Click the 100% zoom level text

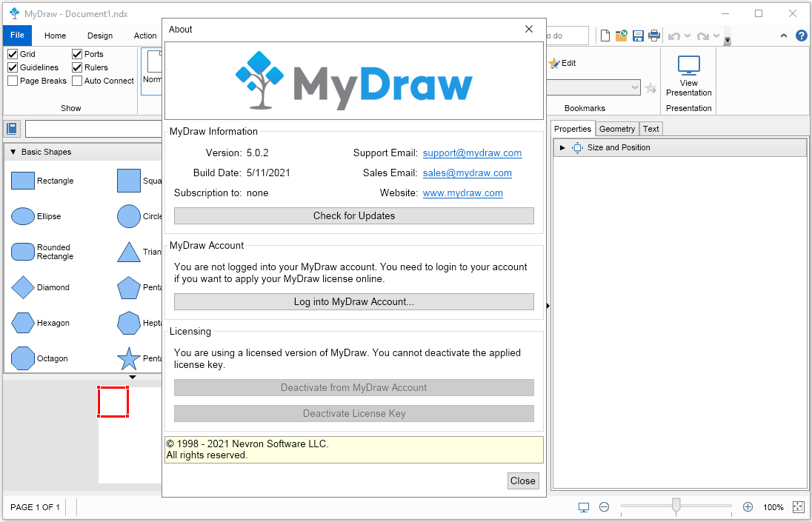pyautogui.click(x=773, y=507)
